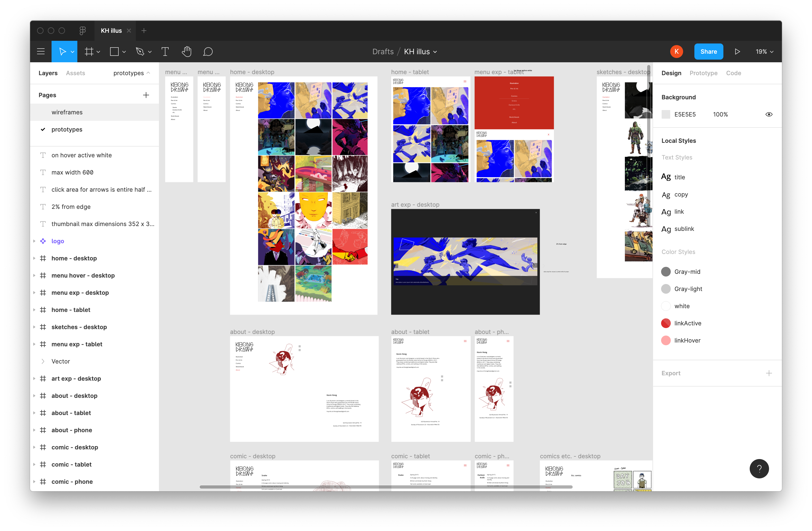Viewport: 812px width, 531px height.
Task: Add an export setting with plus
Action: coord(769,373)
